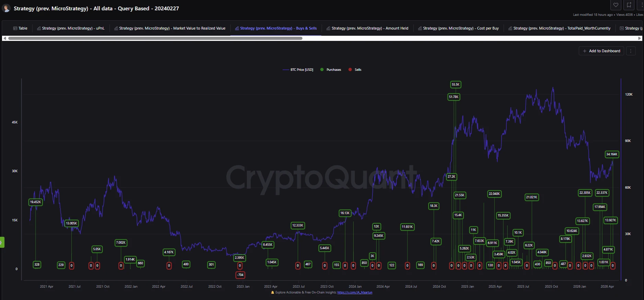Click the 21.021K purchase label
The width and height of the screenshot is (644, 300).
tap(532, 197)
